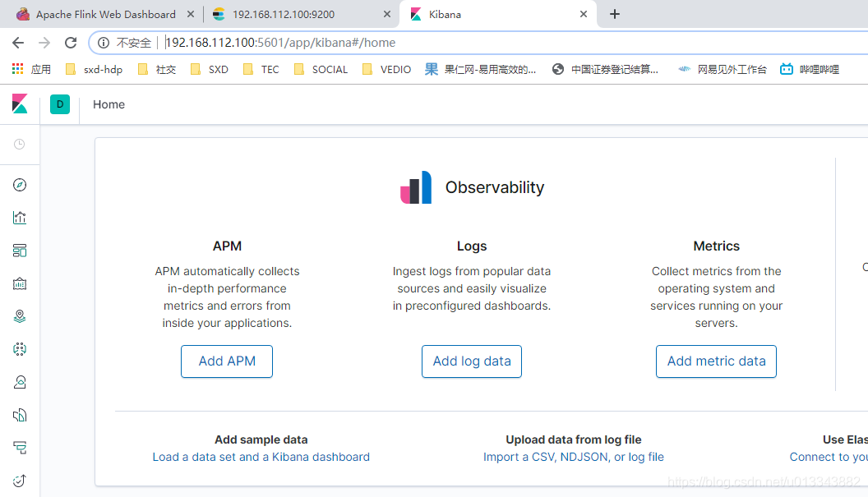This screenshot has height=497, width=868.
Task: Open Visualize chart icon in sidebar
Action: [20, 218]
